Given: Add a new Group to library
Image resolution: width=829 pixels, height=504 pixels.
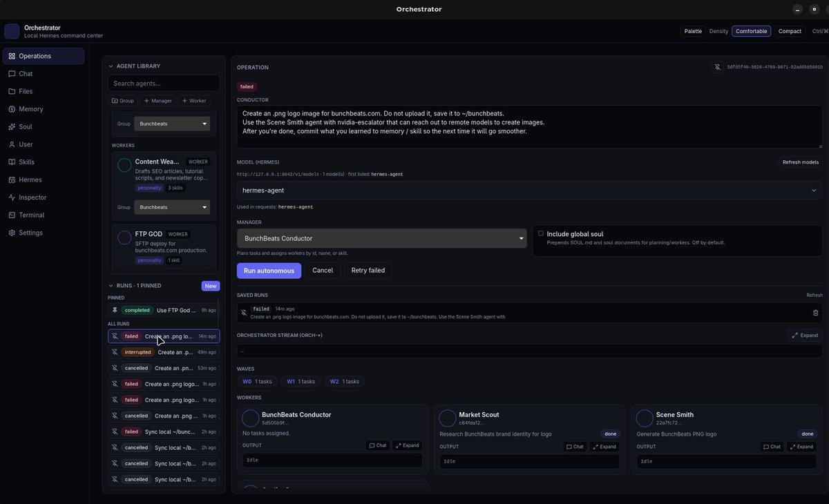Looking at the screenshot, I should [123, 101].
